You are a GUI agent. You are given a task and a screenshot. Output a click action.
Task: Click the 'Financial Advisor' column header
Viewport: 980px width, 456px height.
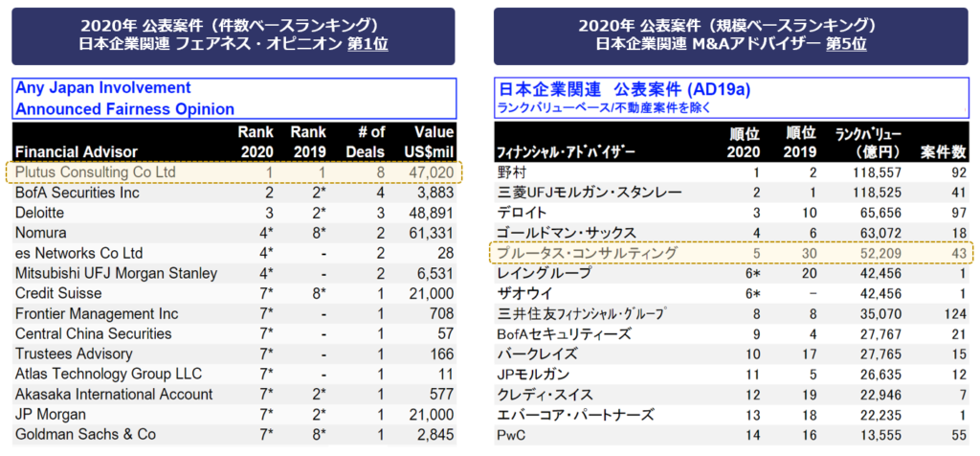(77, 152)
